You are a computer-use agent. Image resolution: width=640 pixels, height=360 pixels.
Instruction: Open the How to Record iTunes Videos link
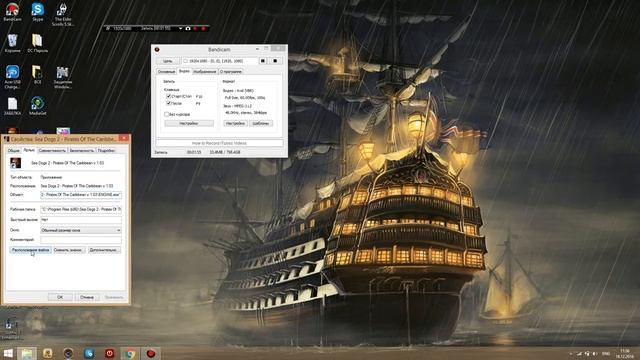tap(219, 143)
